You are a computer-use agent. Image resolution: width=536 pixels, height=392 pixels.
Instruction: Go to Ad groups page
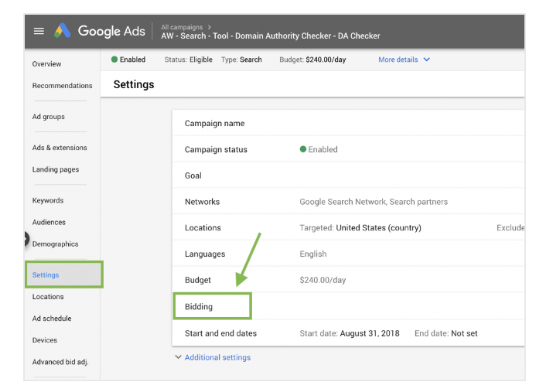(49, 117)
